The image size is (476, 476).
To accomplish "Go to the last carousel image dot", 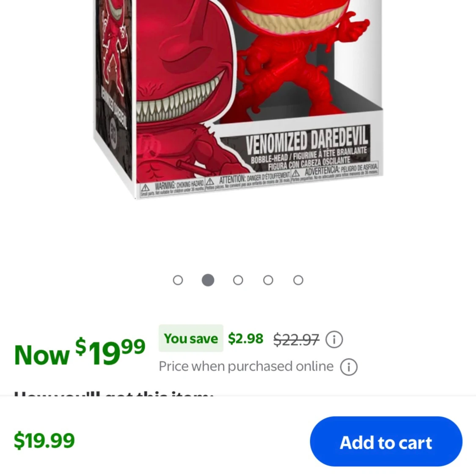I will point(298,280).
